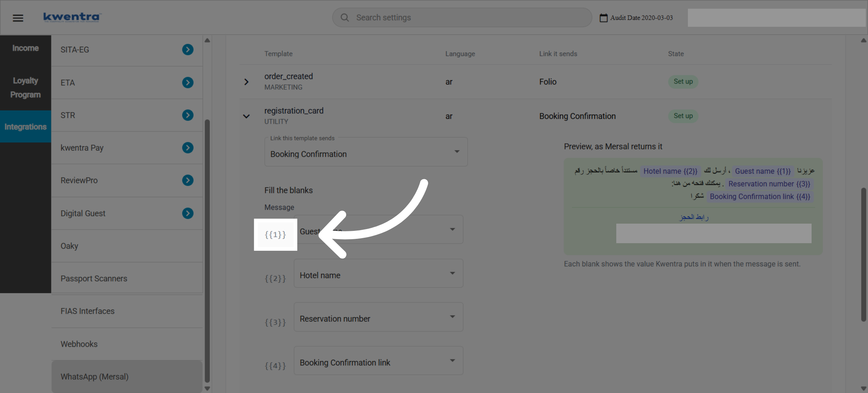Open the {{1}} Guest name dropdown
The width and height of the screenshot is (868, 393).
click(378, 229)
